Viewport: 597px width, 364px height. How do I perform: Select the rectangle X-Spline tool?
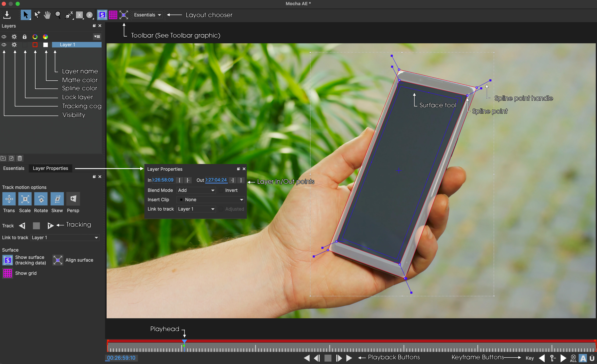click(x=79, y=15)
